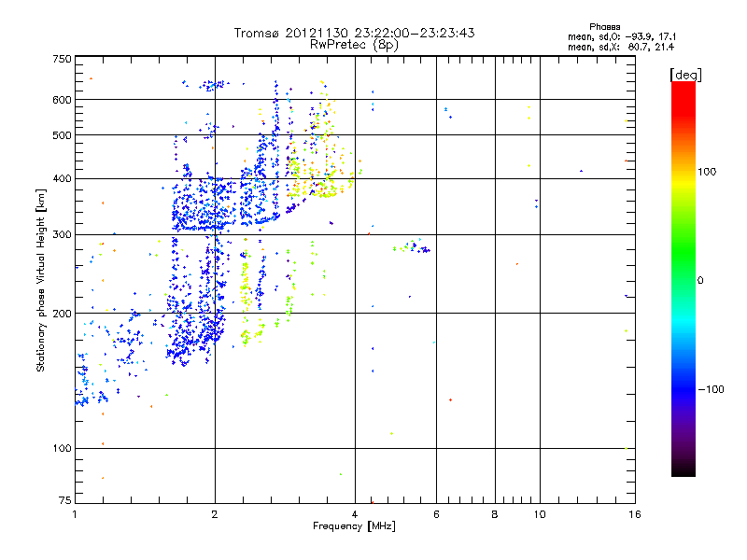Click the y-axis tick label '300'
Viewport: 747px width, 560px height.
[x=62, y=235]
